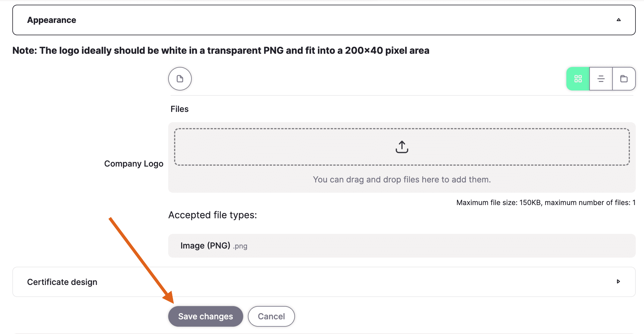The image size is (644, 334).
Task: Click the Cancel button
Action: [271, 316]
